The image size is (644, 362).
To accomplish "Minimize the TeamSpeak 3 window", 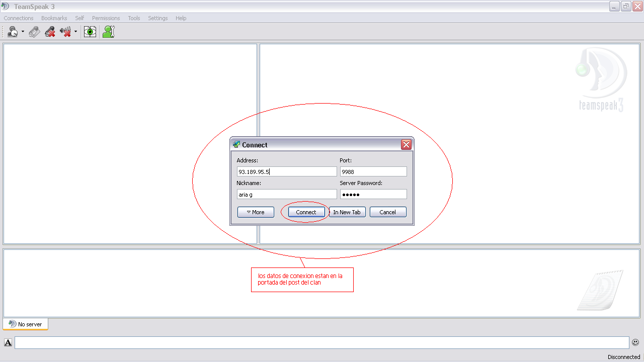I will [614, 6].
